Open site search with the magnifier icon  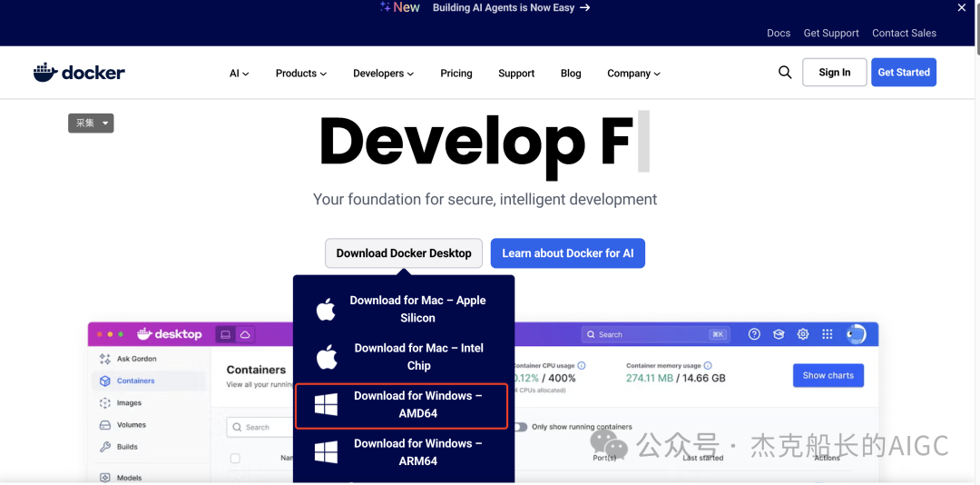tap(785, 72)
